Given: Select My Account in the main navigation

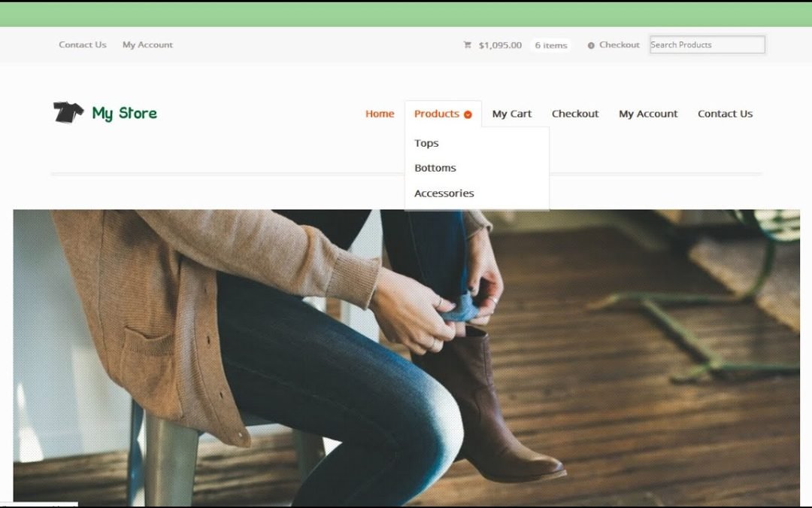Looking at the screenshot, I should [x=647, y=114].
